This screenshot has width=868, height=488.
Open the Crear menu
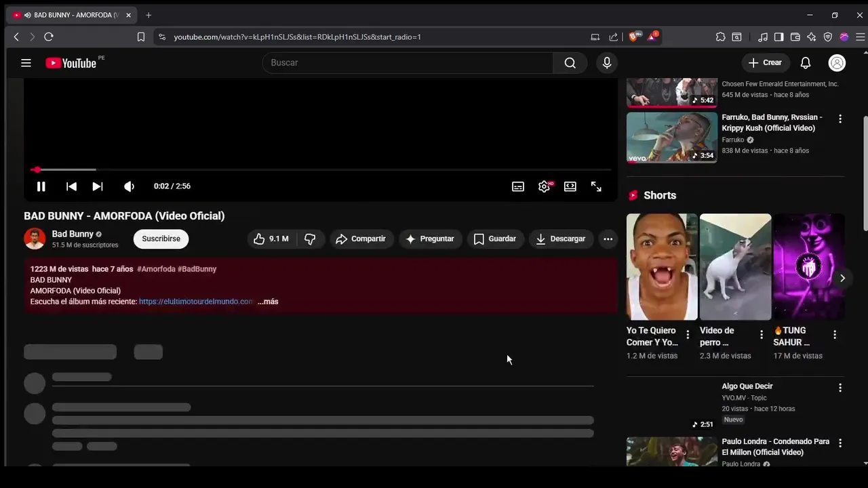[x=766, y=63]
